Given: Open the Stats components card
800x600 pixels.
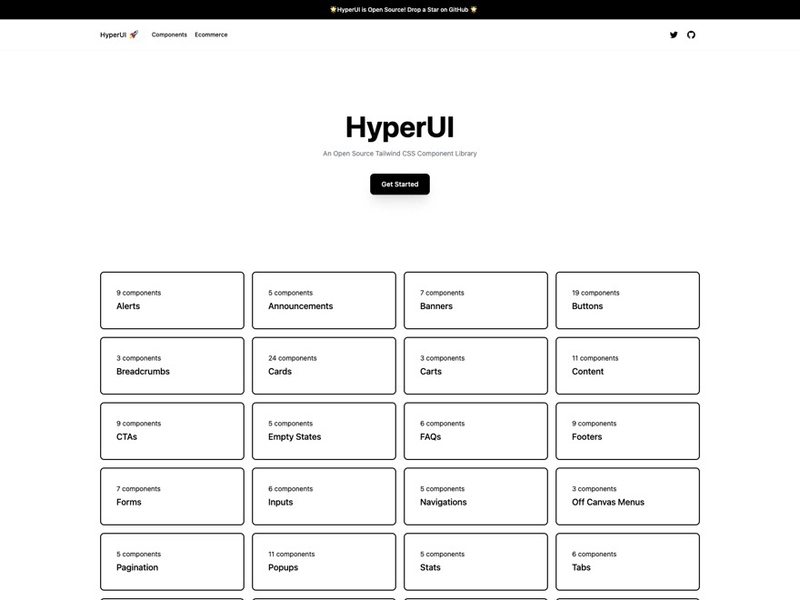Looking at the screenshot, I should (476, 561).
